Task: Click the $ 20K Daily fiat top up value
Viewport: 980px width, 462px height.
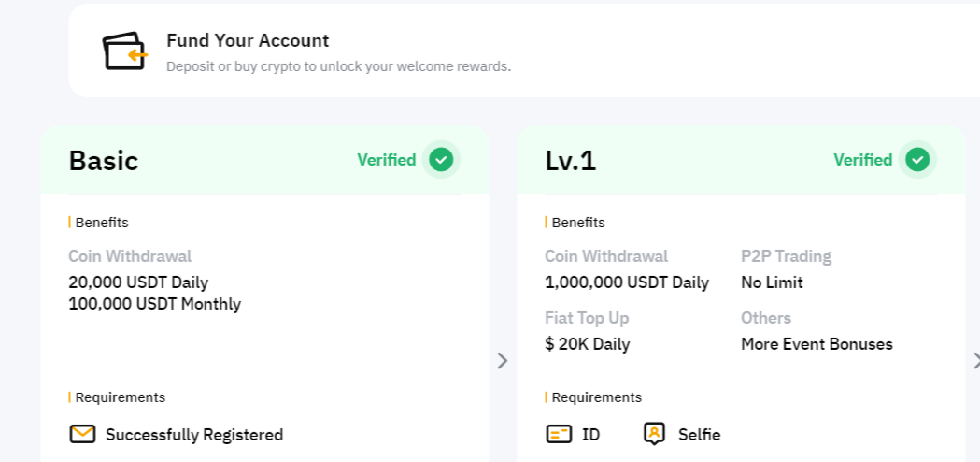Action: tap(588, 344)
